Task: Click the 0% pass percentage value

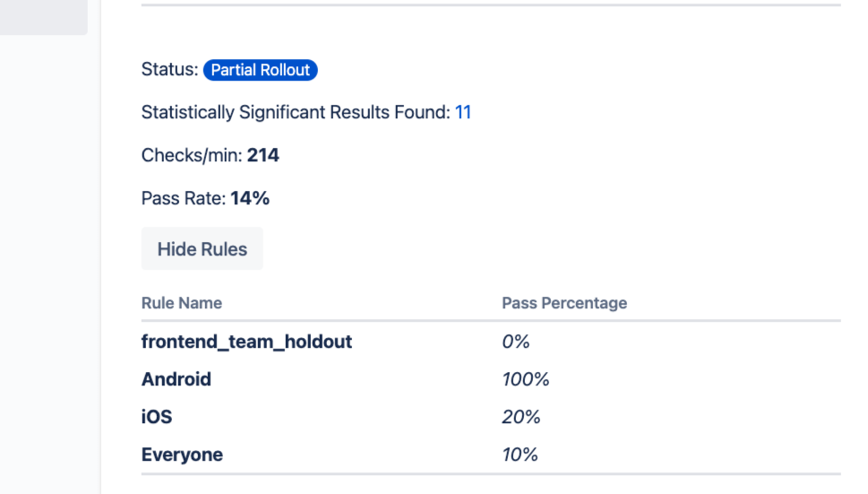Action: 516,342
